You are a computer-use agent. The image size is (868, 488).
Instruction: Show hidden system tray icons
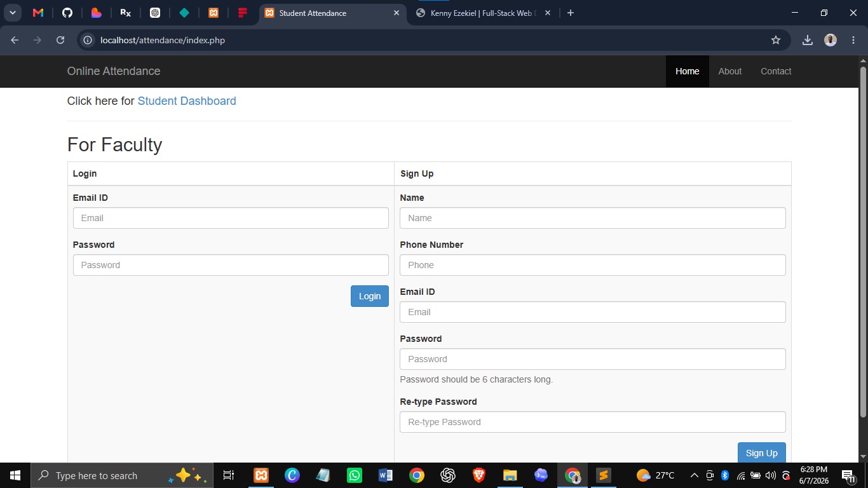tap(694, 475)
